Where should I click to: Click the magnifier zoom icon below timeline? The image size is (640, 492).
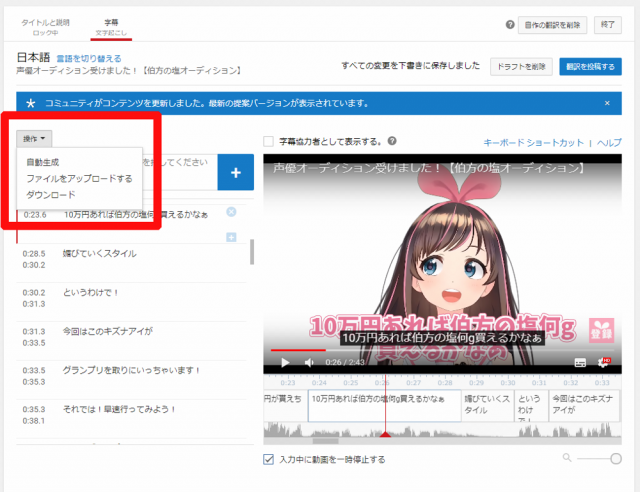567,457
